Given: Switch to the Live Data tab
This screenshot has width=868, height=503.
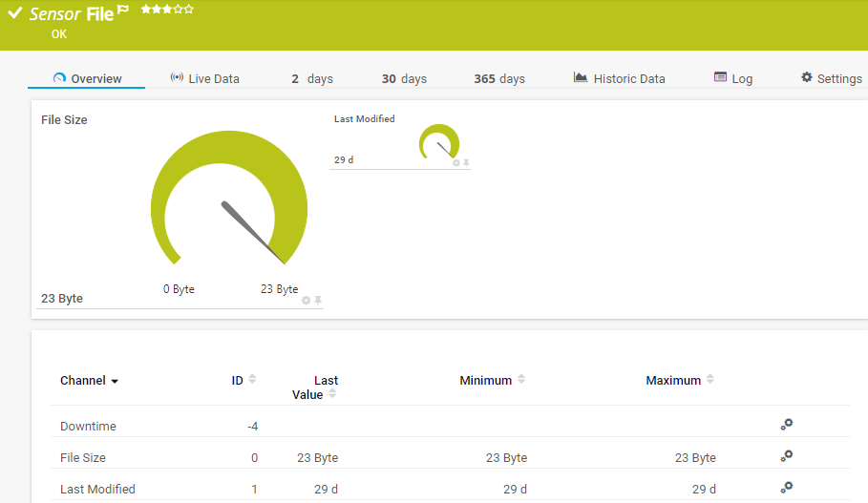Looking at the screenshot, I should [204, 78].
